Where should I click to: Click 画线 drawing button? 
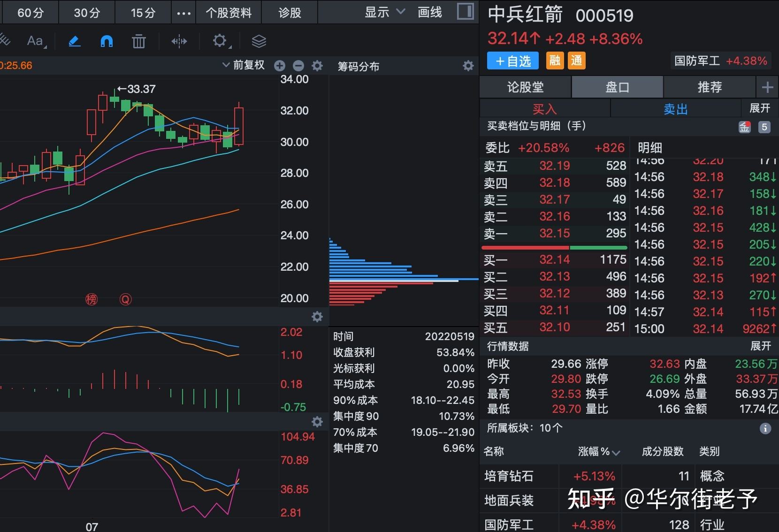coord(430,12)
